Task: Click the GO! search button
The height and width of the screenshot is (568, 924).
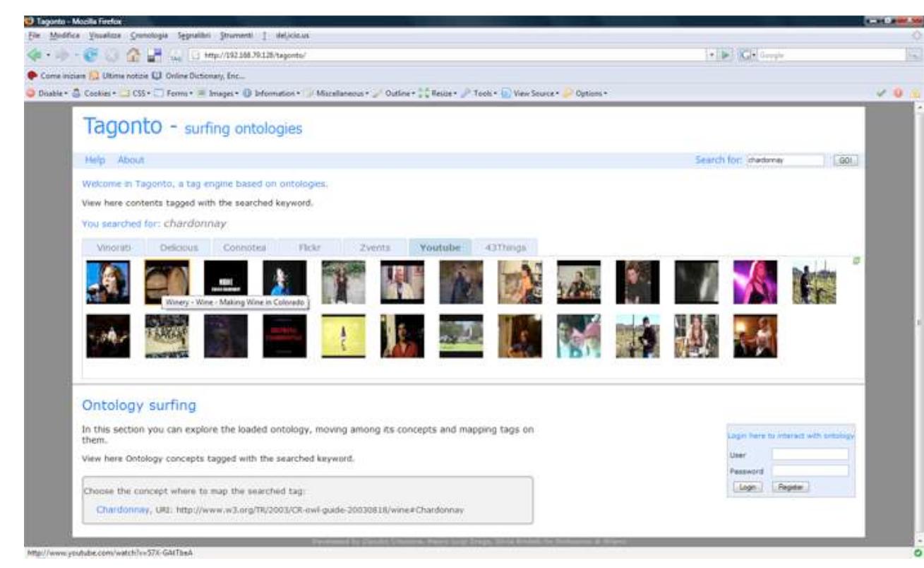Action: point(844,160)
